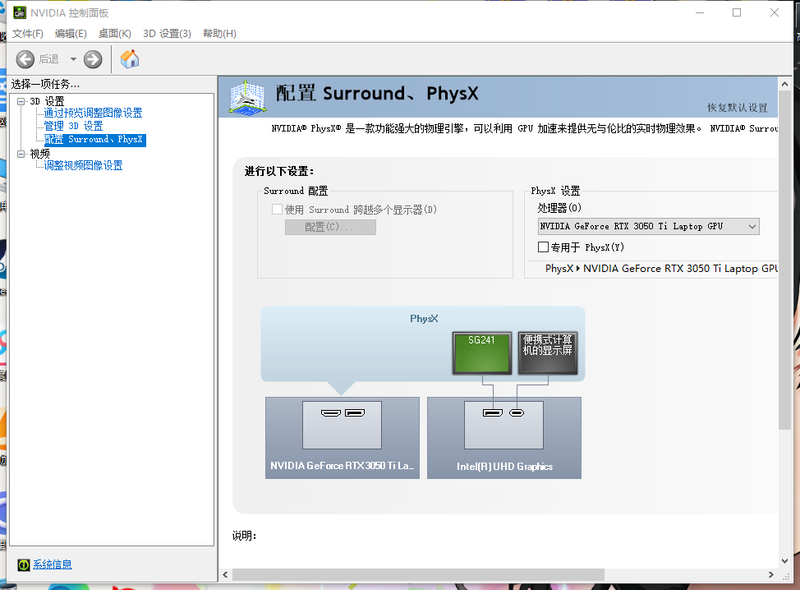Click the Back arrow navigation button

tap(25, 59)
